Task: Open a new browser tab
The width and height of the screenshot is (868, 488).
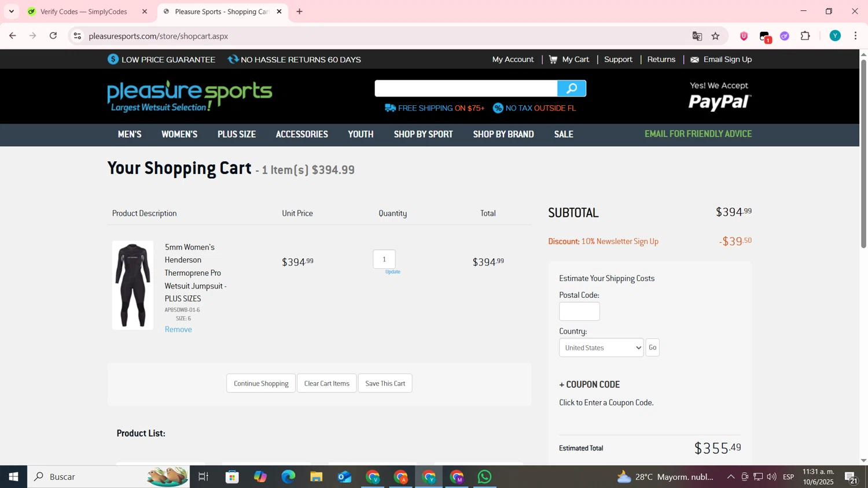Action: click(x=300, y=12)
